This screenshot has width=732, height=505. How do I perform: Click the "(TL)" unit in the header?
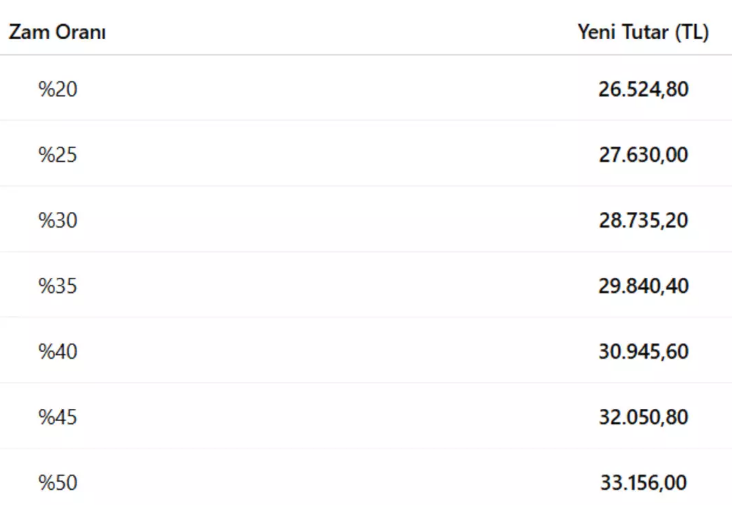[691, 32]
